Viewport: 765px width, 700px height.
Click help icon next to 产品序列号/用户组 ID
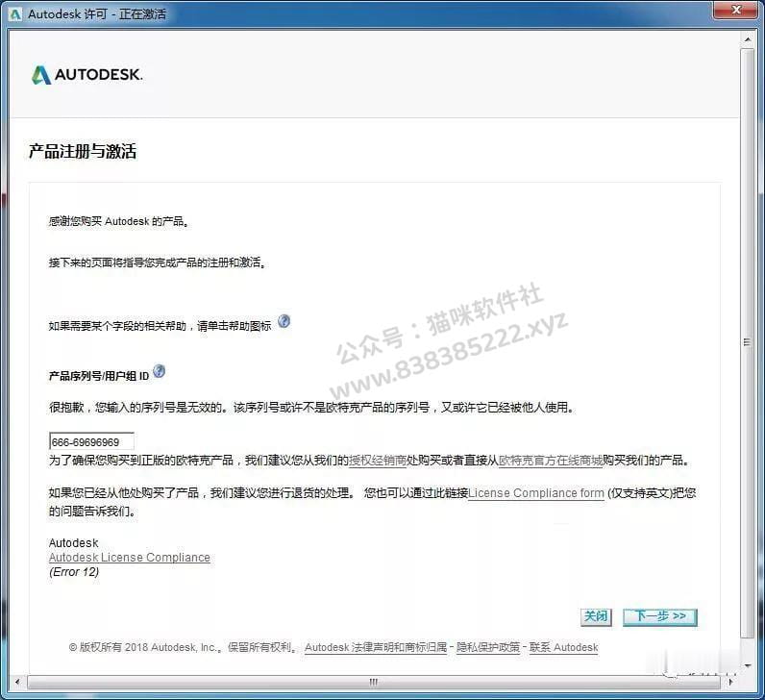point(159,371)
